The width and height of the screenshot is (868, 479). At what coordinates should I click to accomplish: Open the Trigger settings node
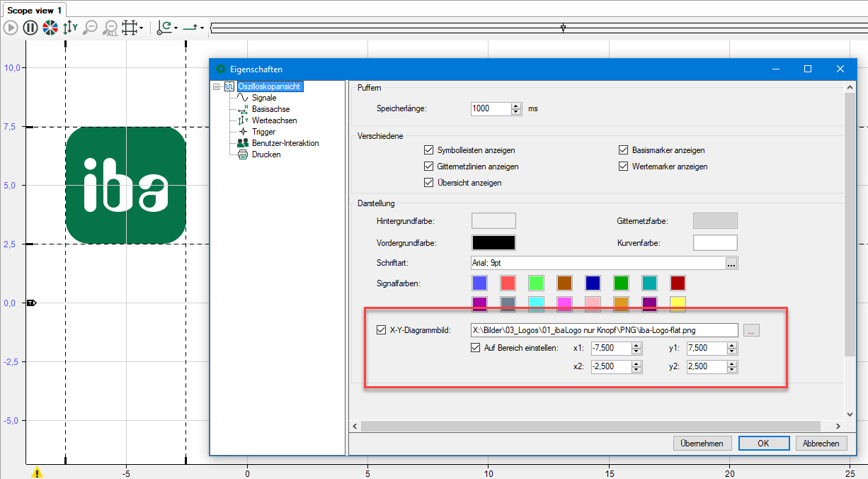pyautogui.click(x=263, y=132)
